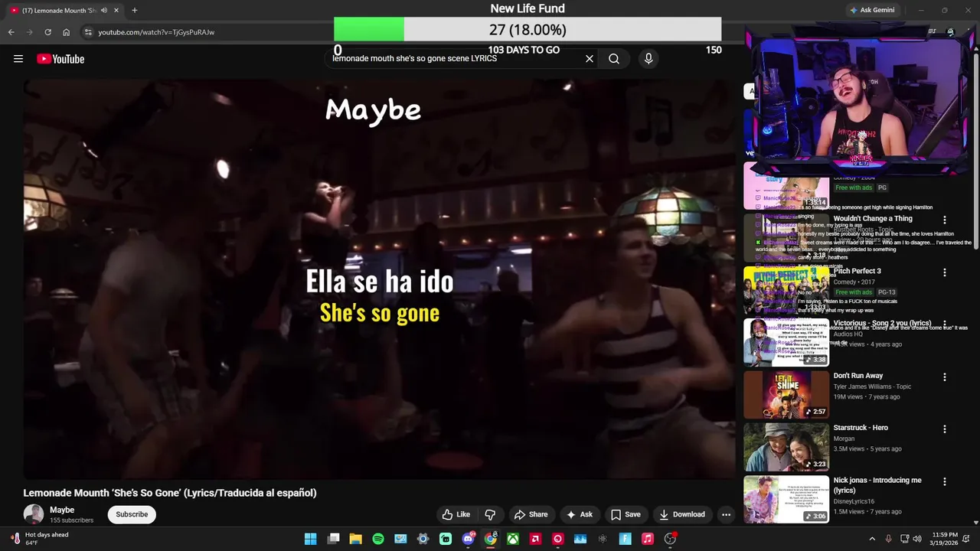Image resolution: width=980 pixels, height=551 pixels.
Task: Click the video player to pause
Action: [x=379, y=279]
